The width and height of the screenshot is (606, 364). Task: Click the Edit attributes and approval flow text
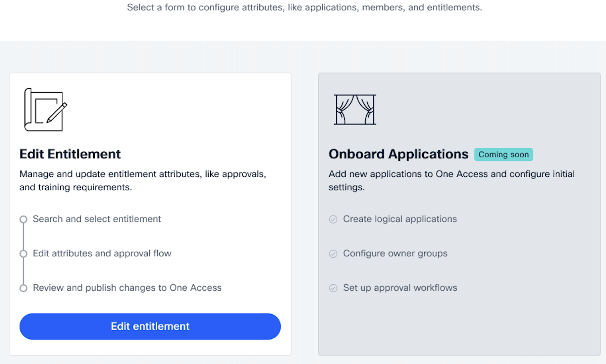102,253
